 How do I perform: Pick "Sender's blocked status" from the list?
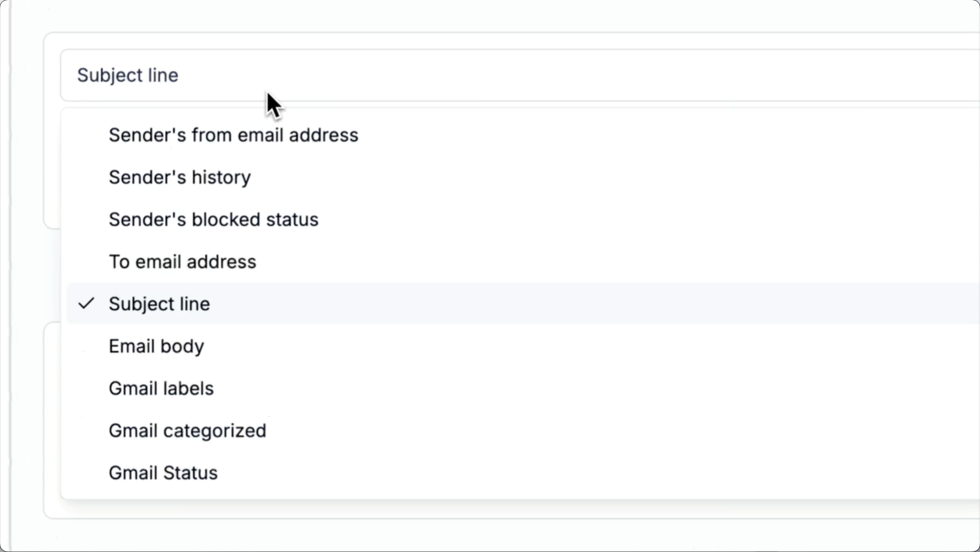pyautogui.click(x=213, y=219)
